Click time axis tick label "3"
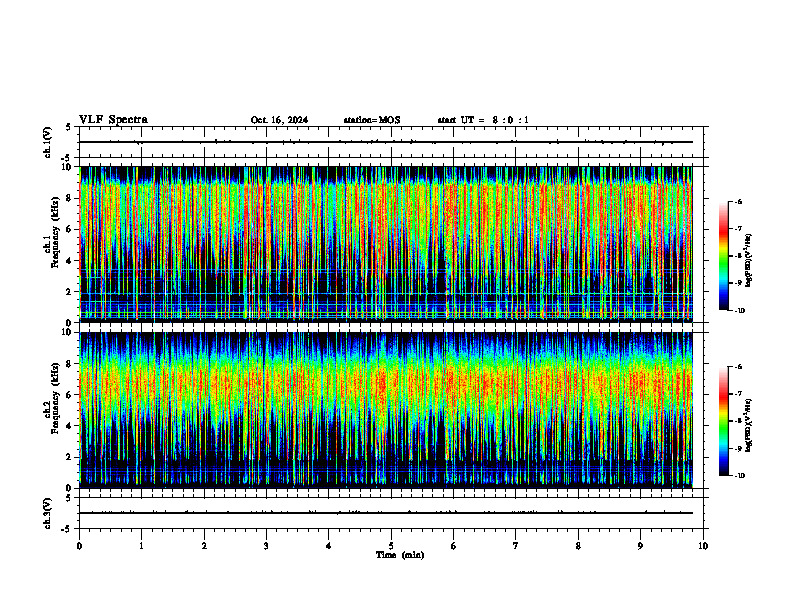Screen dimensions: 792x612 tap(266, 546)
